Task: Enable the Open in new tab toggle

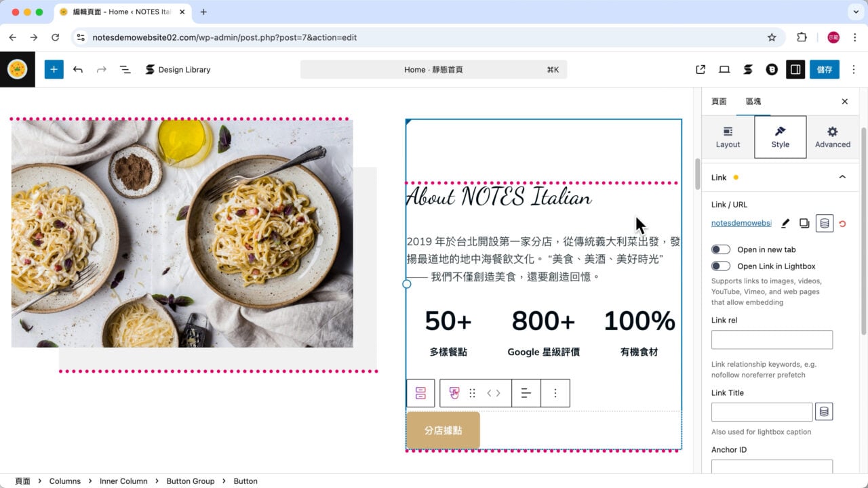Action: [721, 249]
